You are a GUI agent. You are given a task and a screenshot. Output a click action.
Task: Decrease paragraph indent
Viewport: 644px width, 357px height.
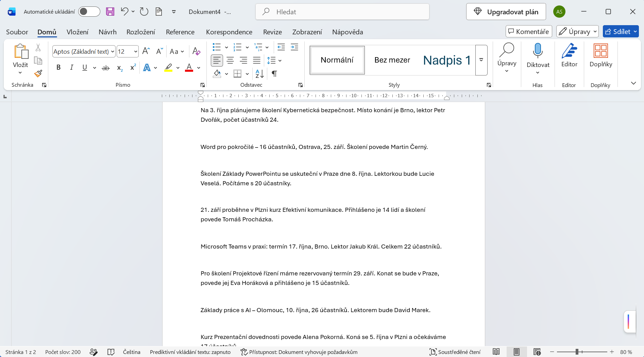coord(281,47)
